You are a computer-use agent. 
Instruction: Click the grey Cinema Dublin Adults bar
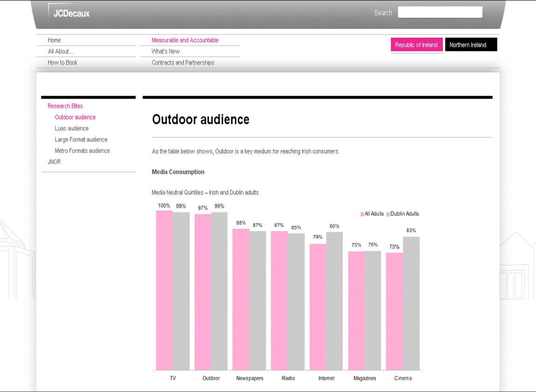pos(411,303)
